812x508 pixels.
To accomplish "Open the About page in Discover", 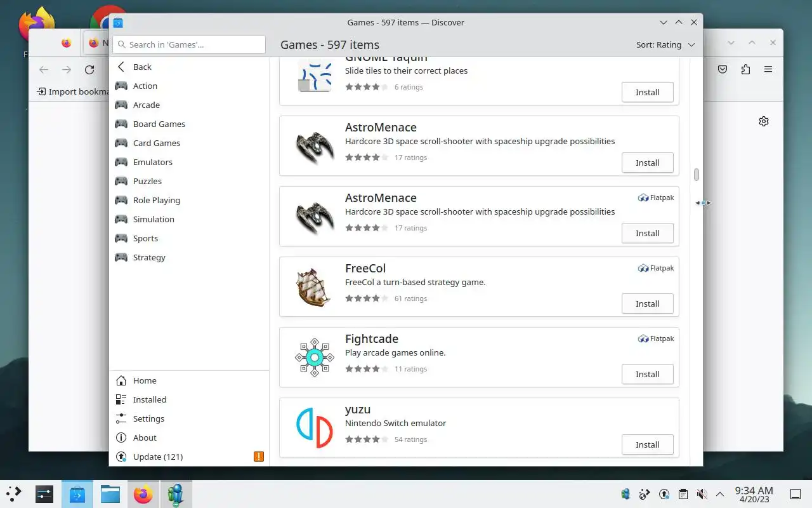I will pos(189,438).
